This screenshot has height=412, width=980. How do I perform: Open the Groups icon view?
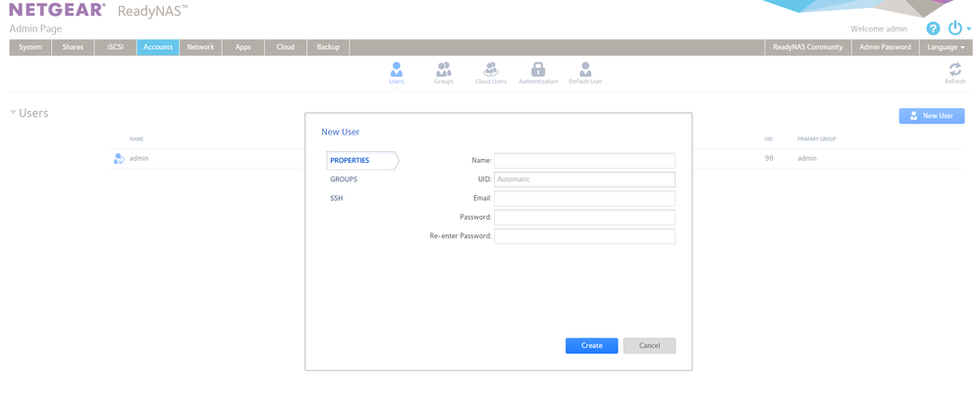click(x=443, y=70)
